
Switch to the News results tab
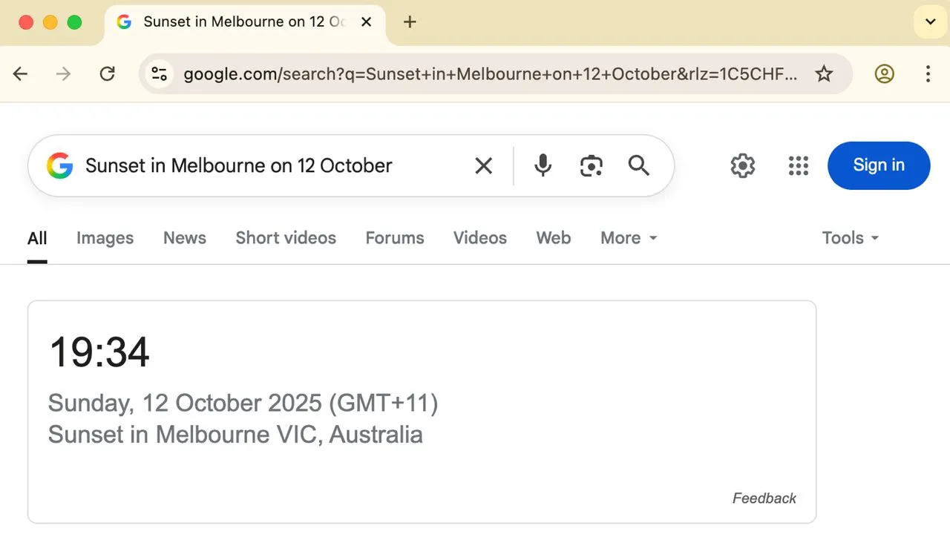(184, 237)
